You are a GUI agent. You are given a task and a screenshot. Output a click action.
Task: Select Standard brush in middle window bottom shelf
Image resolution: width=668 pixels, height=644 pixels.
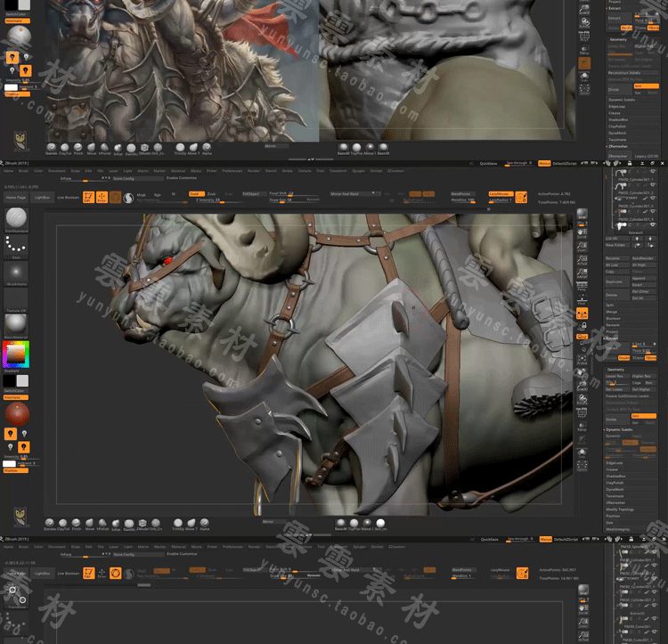pos(49,523)
